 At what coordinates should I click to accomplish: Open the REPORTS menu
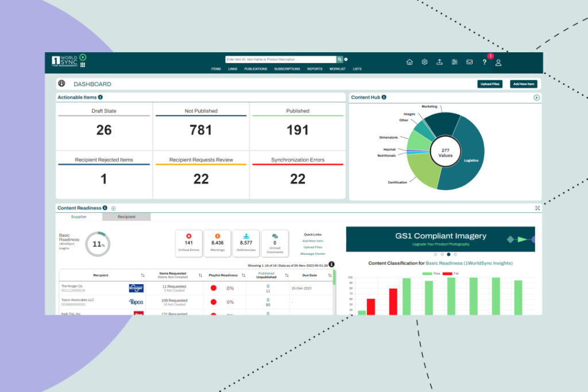click(314, 69)
